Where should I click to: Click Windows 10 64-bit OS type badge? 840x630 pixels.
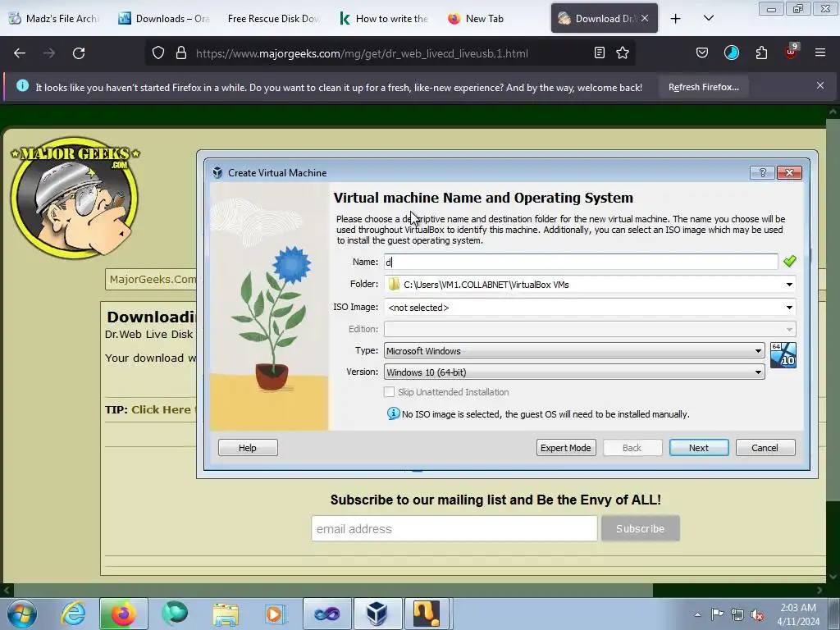[783, 355]
